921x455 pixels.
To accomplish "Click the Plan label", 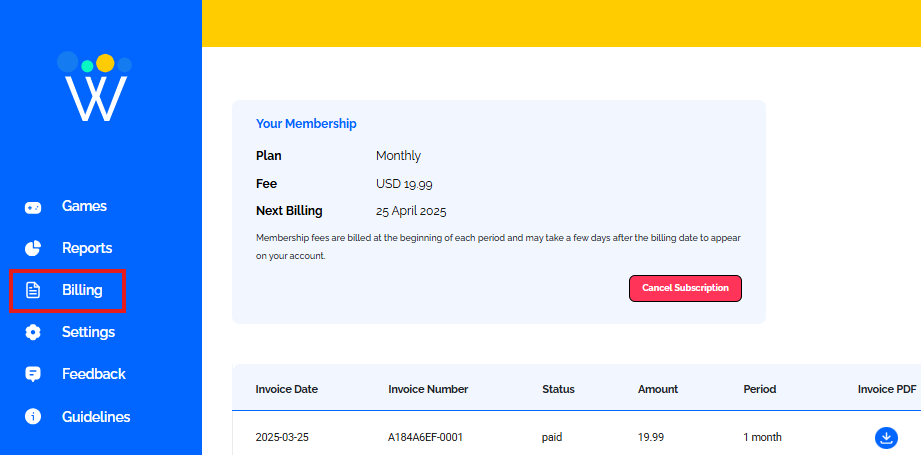I will [268, 156].
